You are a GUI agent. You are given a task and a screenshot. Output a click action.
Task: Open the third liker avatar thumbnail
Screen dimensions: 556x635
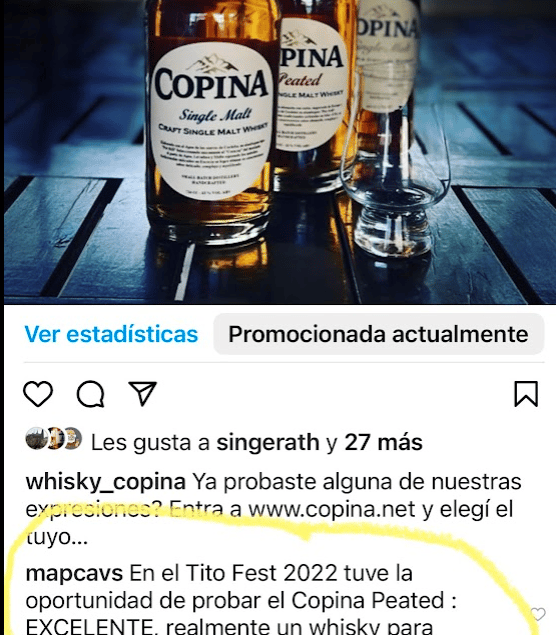(x=73, y=438)
